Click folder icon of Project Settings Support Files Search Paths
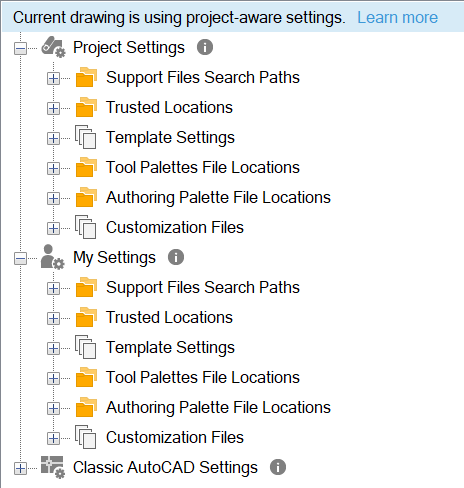The image size is (464, 488). point(86,77)
